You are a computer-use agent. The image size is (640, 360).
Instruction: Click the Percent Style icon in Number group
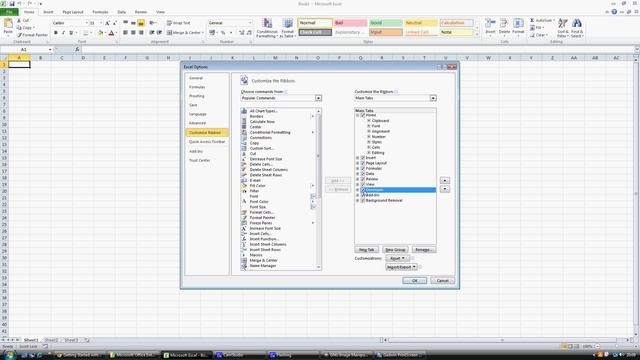click(x=223, y=33)
